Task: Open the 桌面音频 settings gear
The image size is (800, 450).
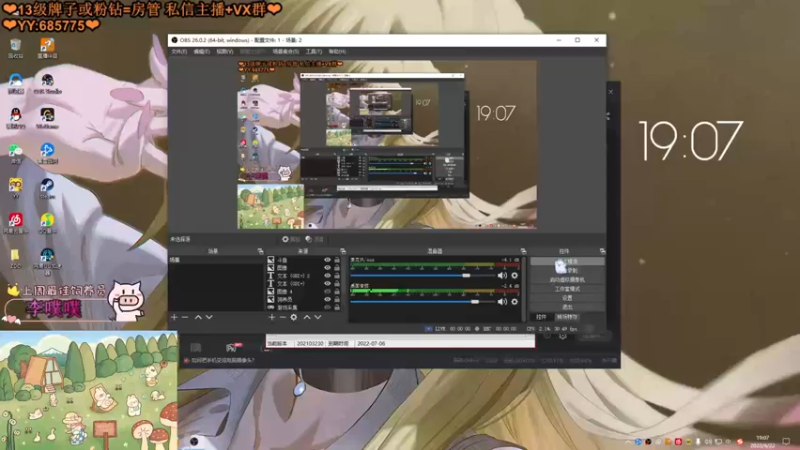Action: (x=515, y=302)
